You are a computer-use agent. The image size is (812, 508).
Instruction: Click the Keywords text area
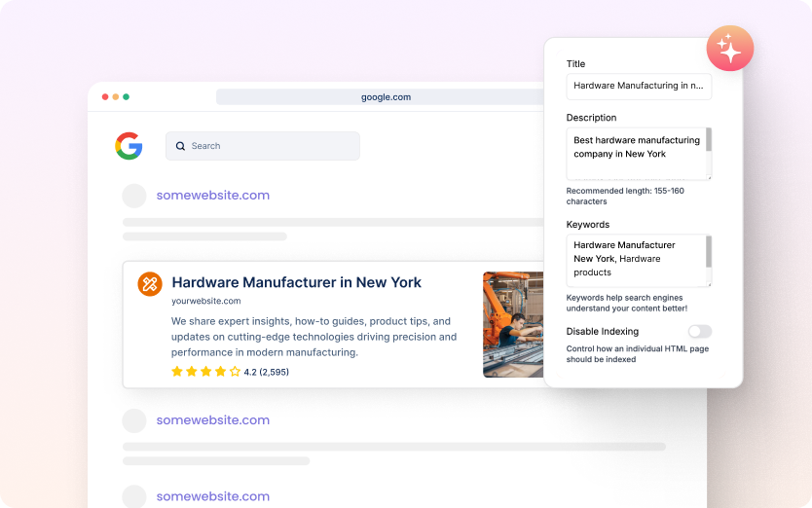pos(635,260)
